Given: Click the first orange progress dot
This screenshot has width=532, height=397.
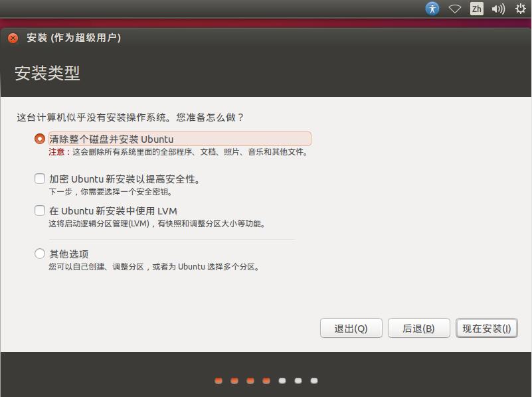Looking at the screenshot, I should pyautogui.click(x=219, y=380).
